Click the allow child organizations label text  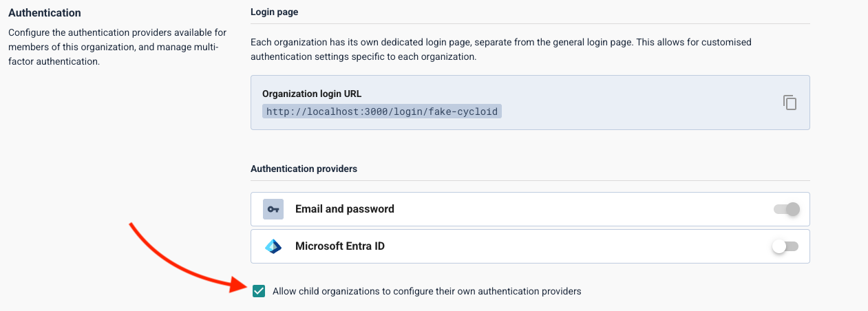pyautogui.click(x=427, y=291)
